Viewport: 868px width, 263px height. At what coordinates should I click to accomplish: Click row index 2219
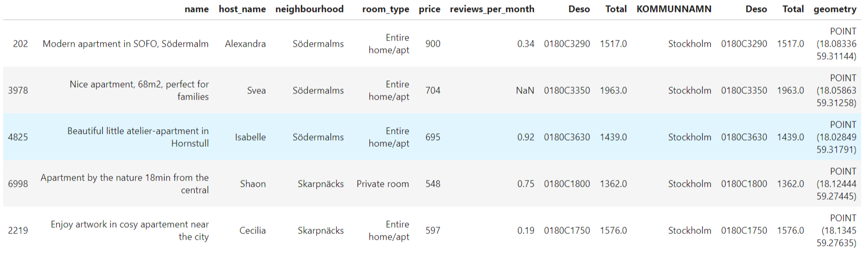click(18, 230)
